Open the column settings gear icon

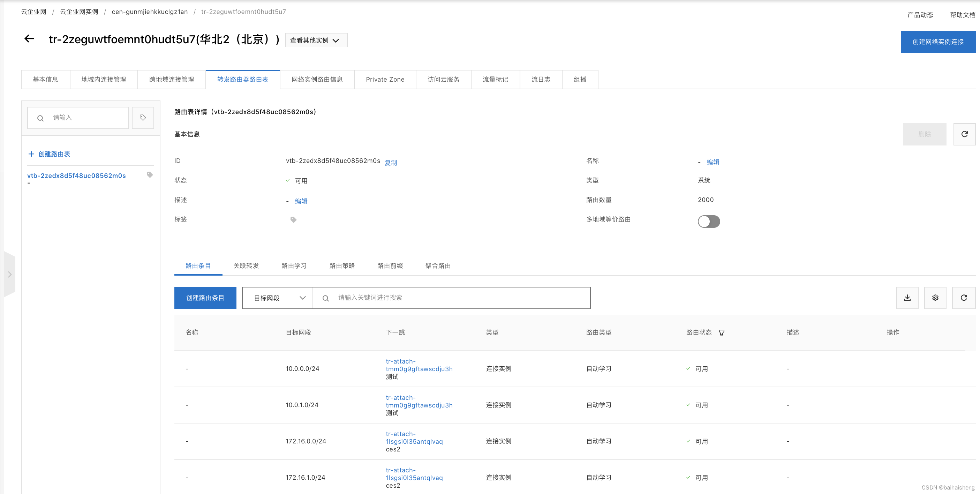[935, 298]
